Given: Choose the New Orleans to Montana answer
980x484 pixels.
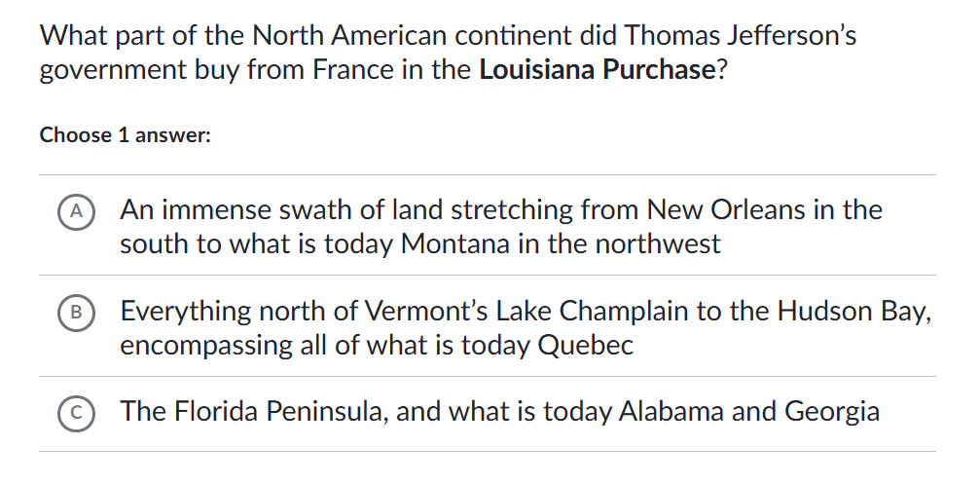Looking at the screenshot, I should (x=500, y=226).
